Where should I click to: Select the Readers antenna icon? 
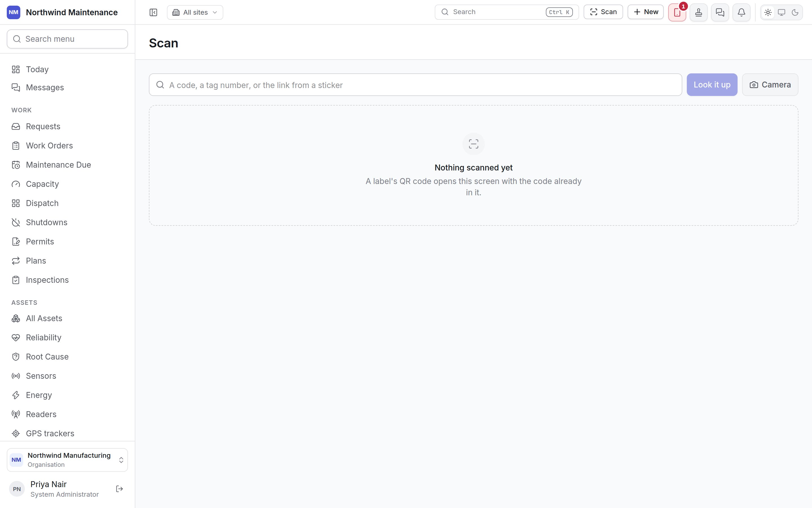(x=16, y=414)
